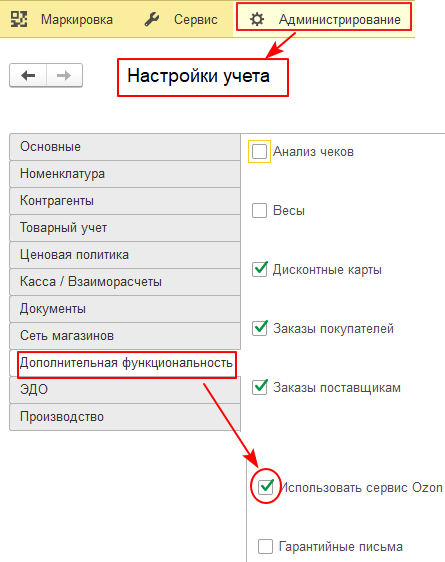This screenshot has height=562, width=445.
Task: Open the Администрирование section
Action: coord(340,19)
